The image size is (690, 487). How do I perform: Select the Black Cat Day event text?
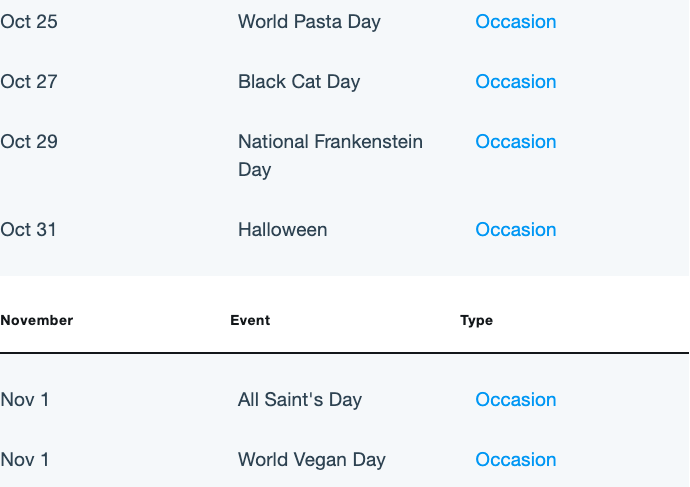click(299, 82)
